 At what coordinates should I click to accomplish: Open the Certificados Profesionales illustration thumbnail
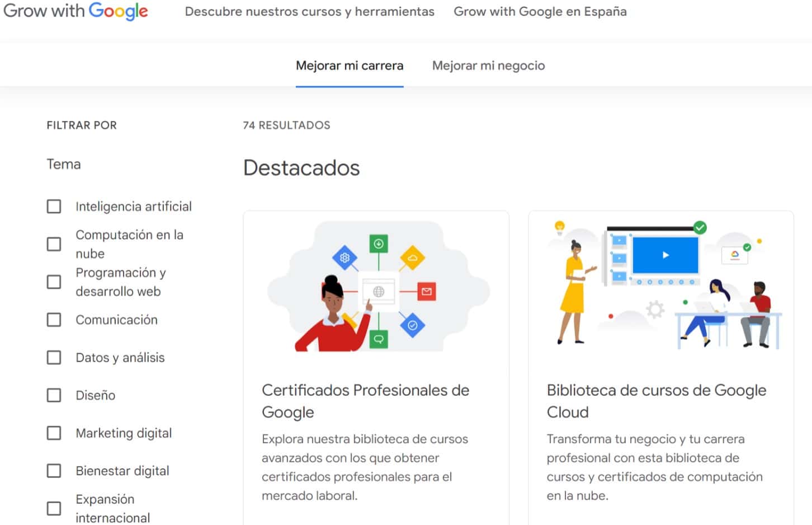coord(378,286)
